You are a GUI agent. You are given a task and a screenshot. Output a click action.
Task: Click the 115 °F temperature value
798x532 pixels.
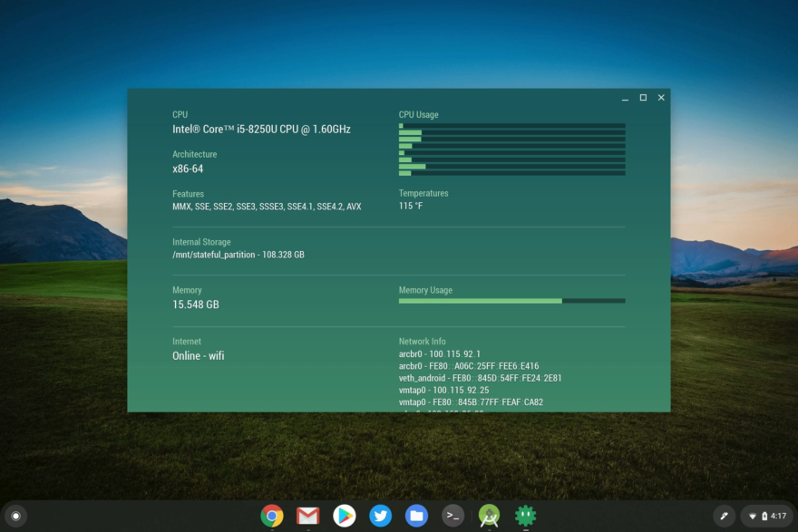pos(411,206)
